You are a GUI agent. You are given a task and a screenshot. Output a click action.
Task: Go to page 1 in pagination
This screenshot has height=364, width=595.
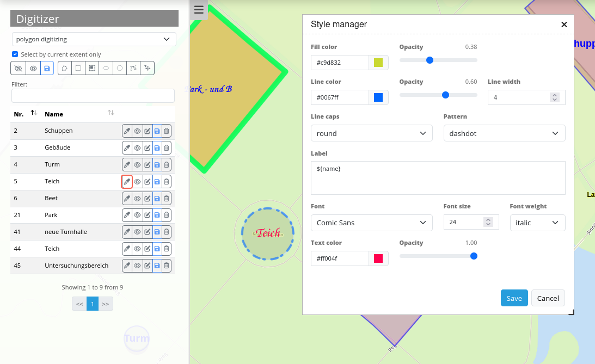pos(93,304)
